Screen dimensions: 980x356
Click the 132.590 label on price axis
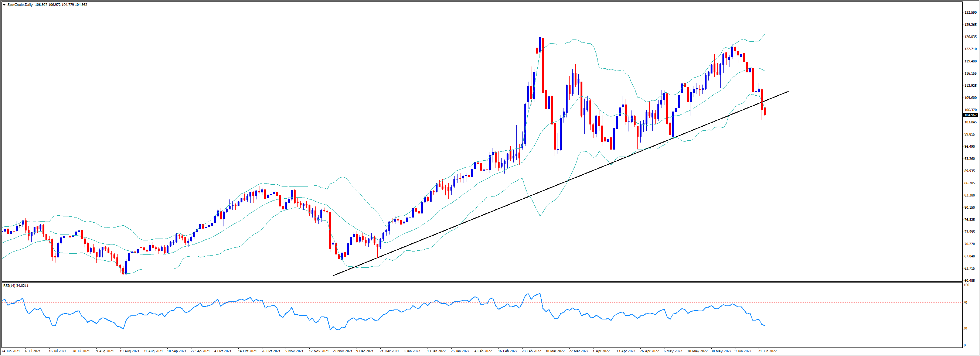coord(970,13)
